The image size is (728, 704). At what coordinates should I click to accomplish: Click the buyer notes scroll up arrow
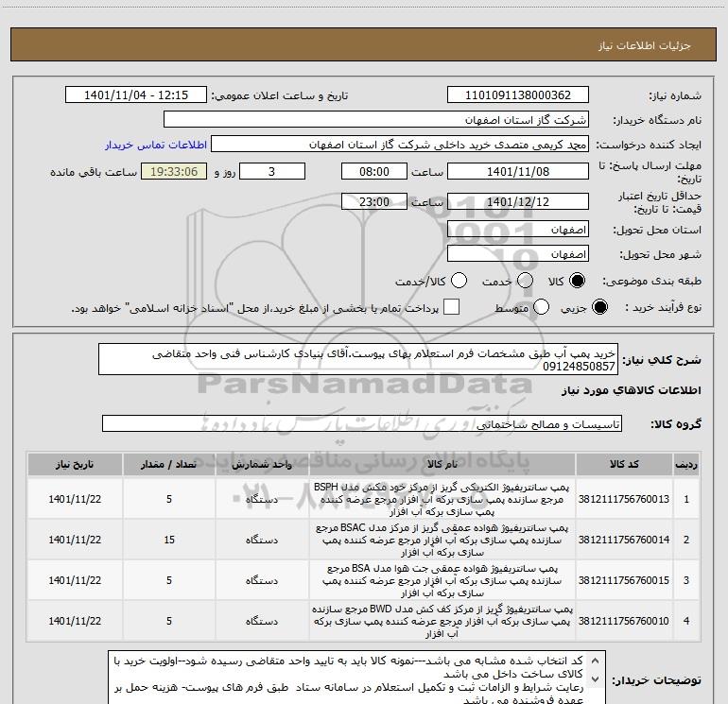pyautogui.click(x=594, y=661)
